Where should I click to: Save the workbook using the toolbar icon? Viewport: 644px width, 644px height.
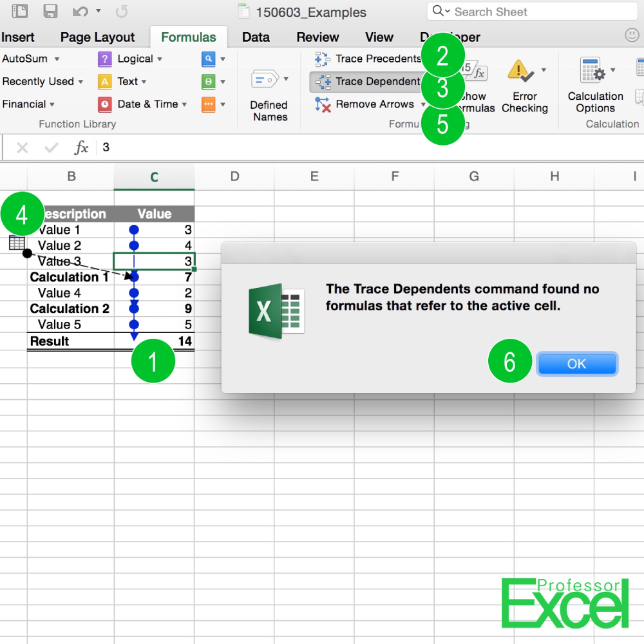(x=49, y=10)
